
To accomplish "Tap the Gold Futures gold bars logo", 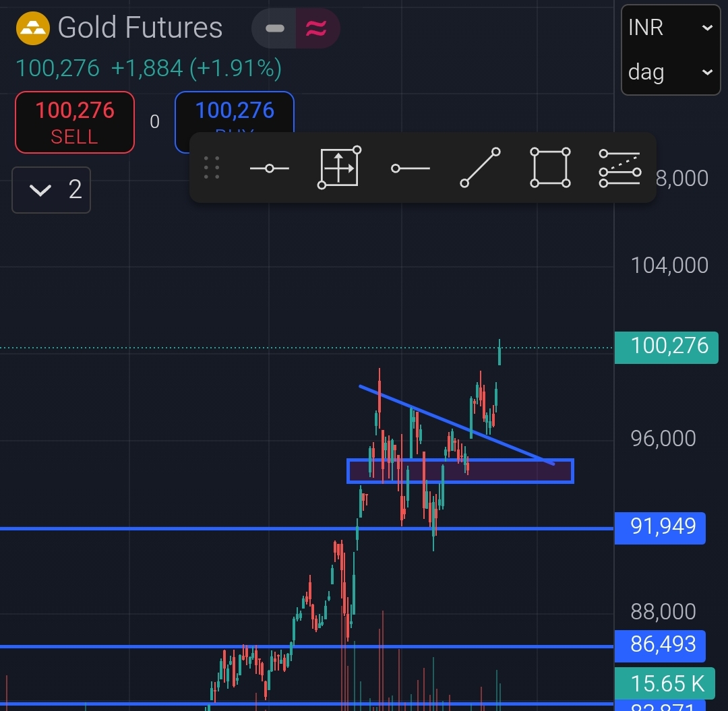I will tap(32, 28).
